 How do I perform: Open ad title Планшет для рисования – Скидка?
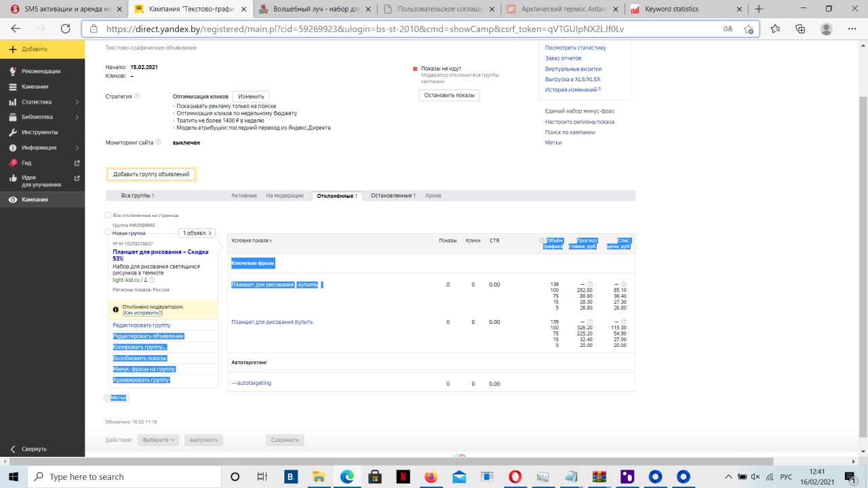[160, 255]
